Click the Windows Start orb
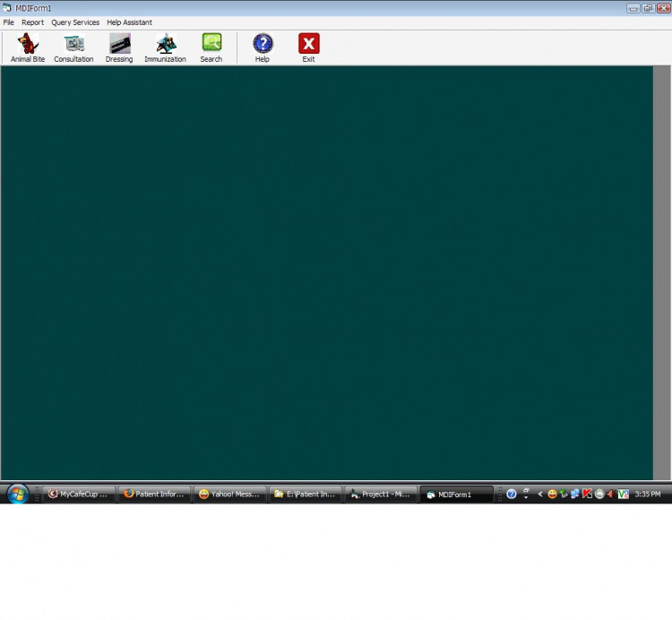This screenshot has height=620, width=672. pyautogui.click(x=18, y=494)
